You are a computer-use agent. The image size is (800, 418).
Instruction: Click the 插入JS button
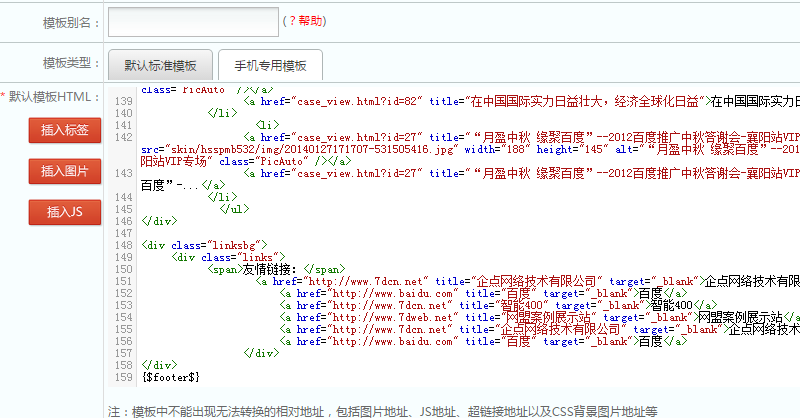(x=64, y=212)
